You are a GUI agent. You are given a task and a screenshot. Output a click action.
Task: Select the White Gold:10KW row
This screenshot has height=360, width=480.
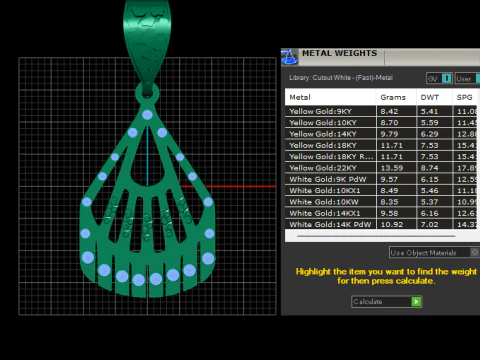tap(381, 202)
